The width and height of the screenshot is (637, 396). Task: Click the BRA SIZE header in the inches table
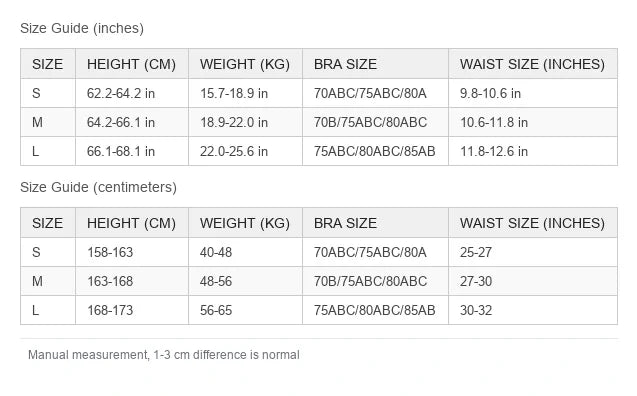(375, 64)
